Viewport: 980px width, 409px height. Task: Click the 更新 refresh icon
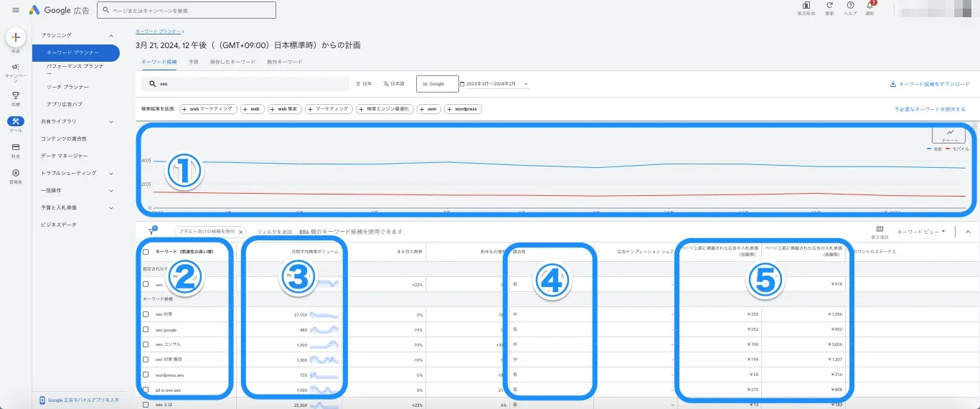(829, 6)
